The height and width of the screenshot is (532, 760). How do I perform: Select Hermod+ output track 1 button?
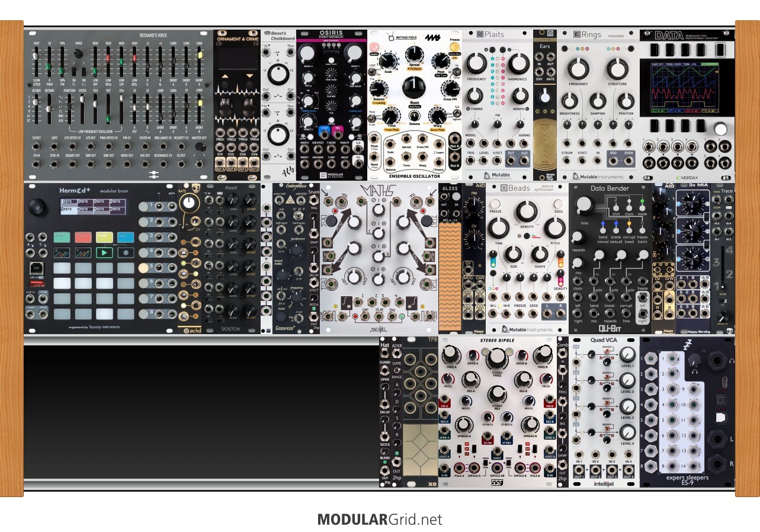coord(144,206)
